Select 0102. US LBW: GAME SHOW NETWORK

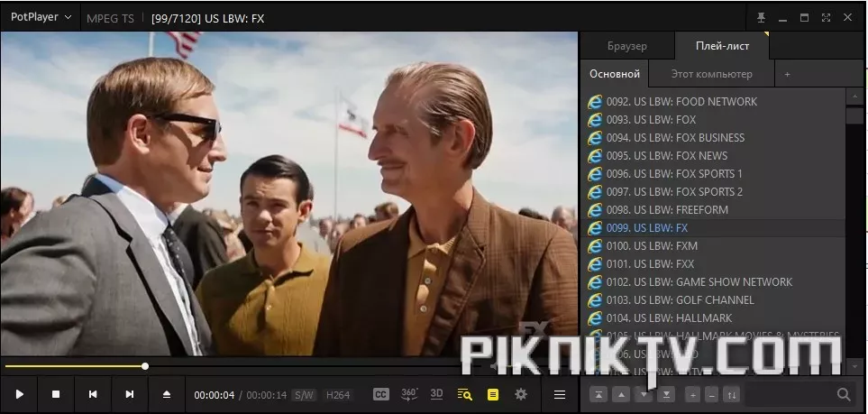pos(713,281)
